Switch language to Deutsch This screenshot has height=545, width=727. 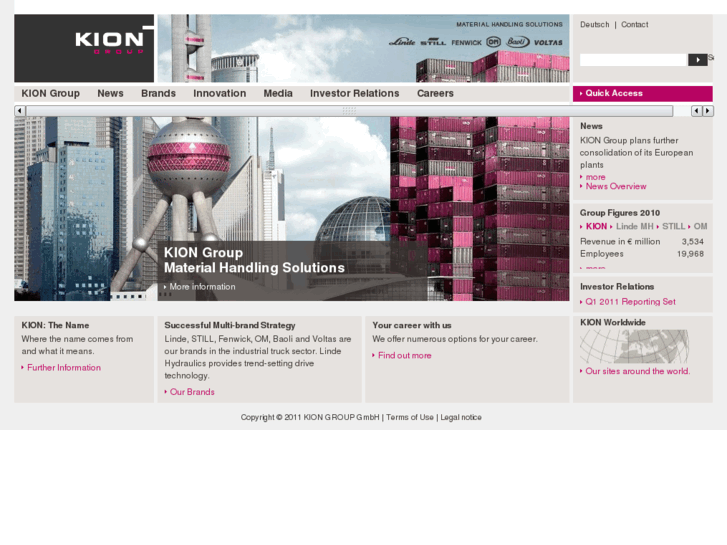(x=594, y=25)
